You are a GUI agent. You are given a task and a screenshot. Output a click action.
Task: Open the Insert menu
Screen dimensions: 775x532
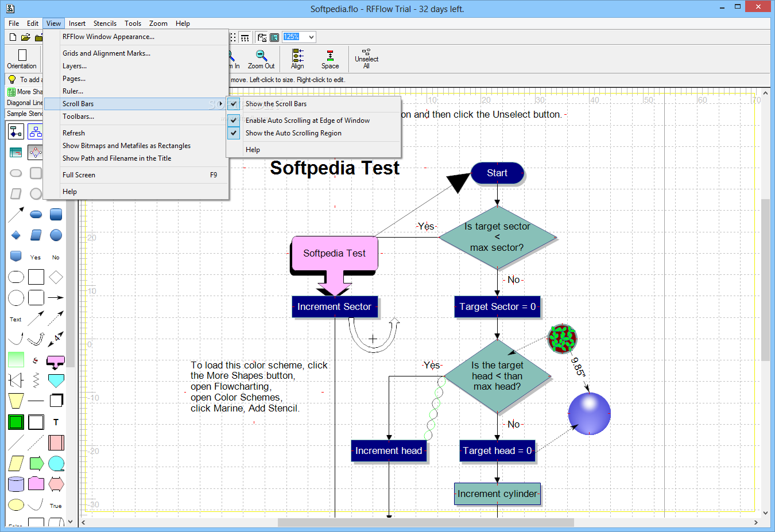pos(77,24)
